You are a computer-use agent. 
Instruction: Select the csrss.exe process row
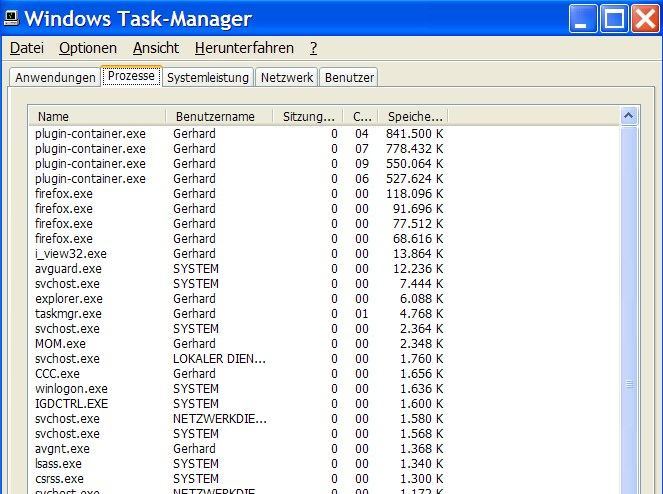(x=239, y=479)
